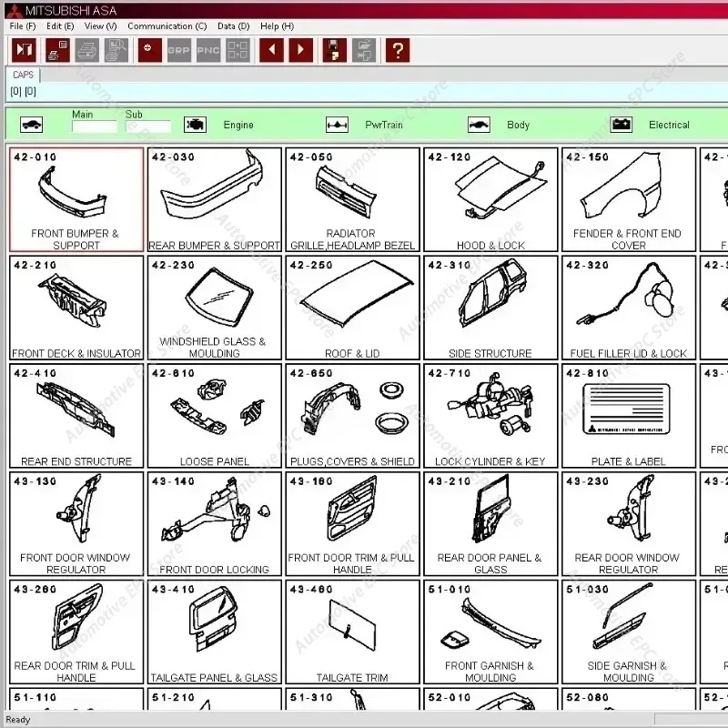Open 42-320 Fuel Filler Lid & Lock
The width and height of the screenshot is (728, 728).
click(629, 308)
